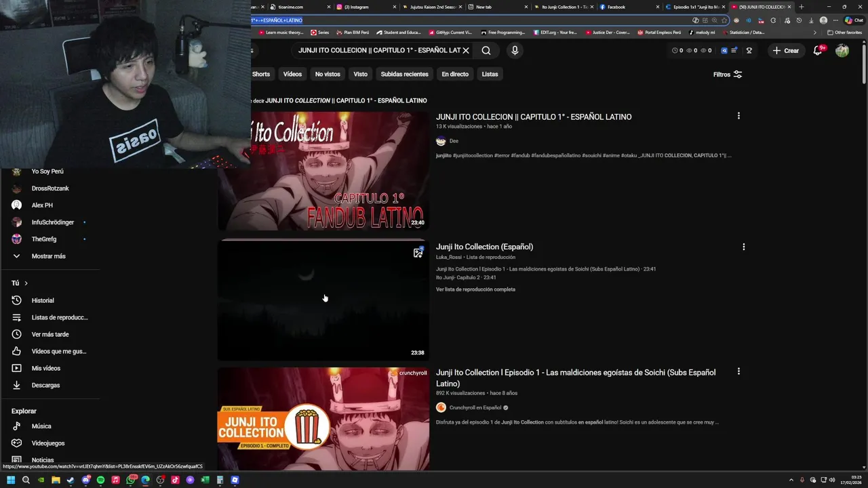Open the Plan BIM Perú bookmark
The image size is (868, 488).
(353, 33)
